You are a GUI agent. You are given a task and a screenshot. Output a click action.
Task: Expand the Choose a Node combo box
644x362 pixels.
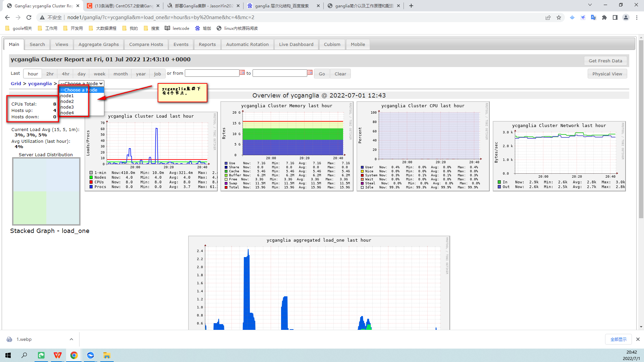tap(82, 83)
